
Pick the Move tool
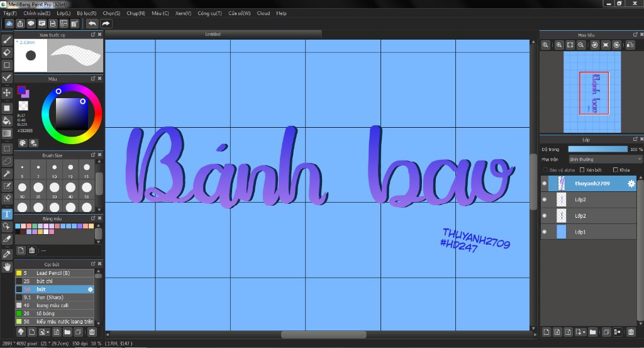(6, 93)
